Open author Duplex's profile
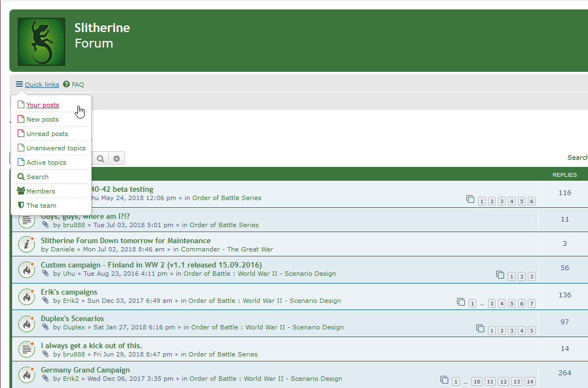This screenshot has width=588, height=388. 74,327
